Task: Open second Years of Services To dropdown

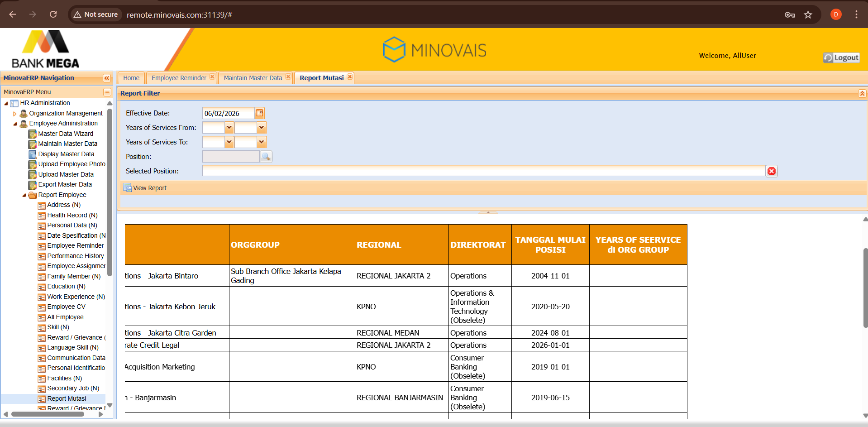Action: click(x=261, y=142)
